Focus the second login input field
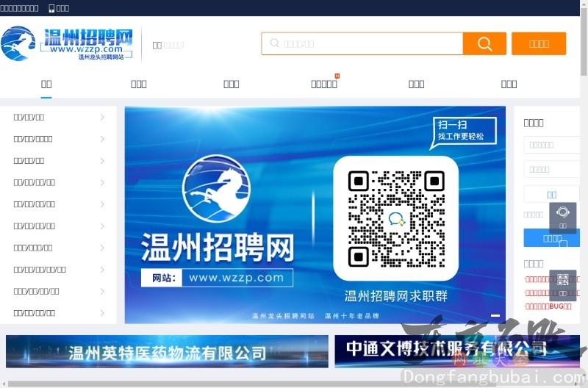This screenshot has height=388, width=588. (552, 170)
